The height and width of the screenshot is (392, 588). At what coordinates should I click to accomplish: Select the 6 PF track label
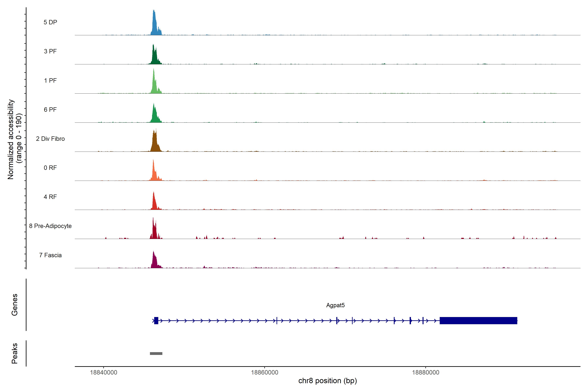click(50, 109)
